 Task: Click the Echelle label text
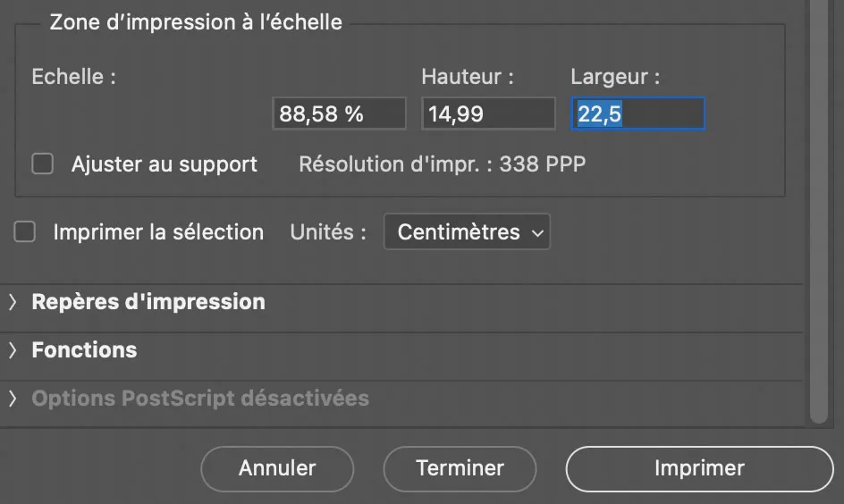point(73,77)
